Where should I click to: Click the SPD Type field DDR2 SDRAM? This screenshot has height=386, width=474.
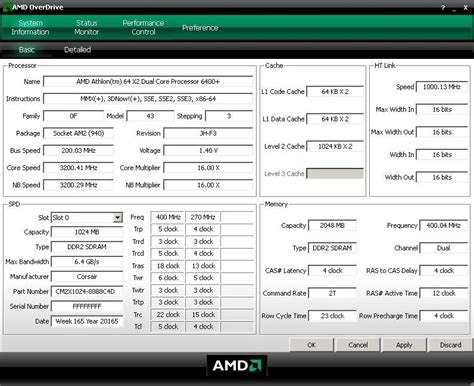(87, 247)
